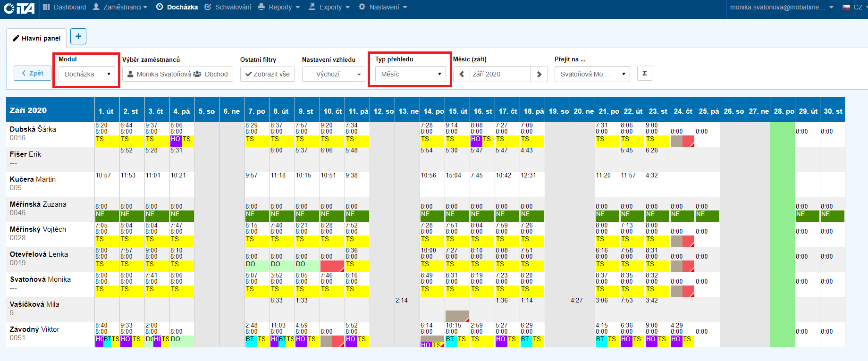Click the iTA logo in header
The width and height of the screenshot is (868, 361).
tap(19, 8)
